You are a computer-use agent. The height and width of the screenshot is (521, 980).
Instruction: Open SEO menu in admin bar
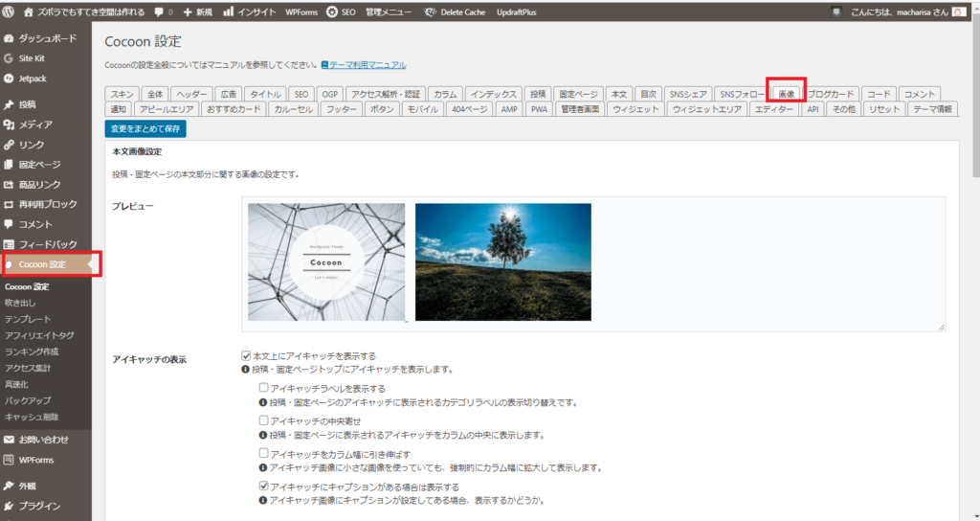coord(341,11)
